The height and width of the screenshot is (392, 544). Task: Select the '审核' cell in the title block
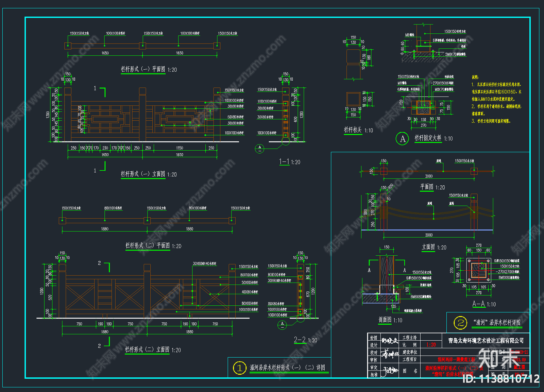coord(373,360)
